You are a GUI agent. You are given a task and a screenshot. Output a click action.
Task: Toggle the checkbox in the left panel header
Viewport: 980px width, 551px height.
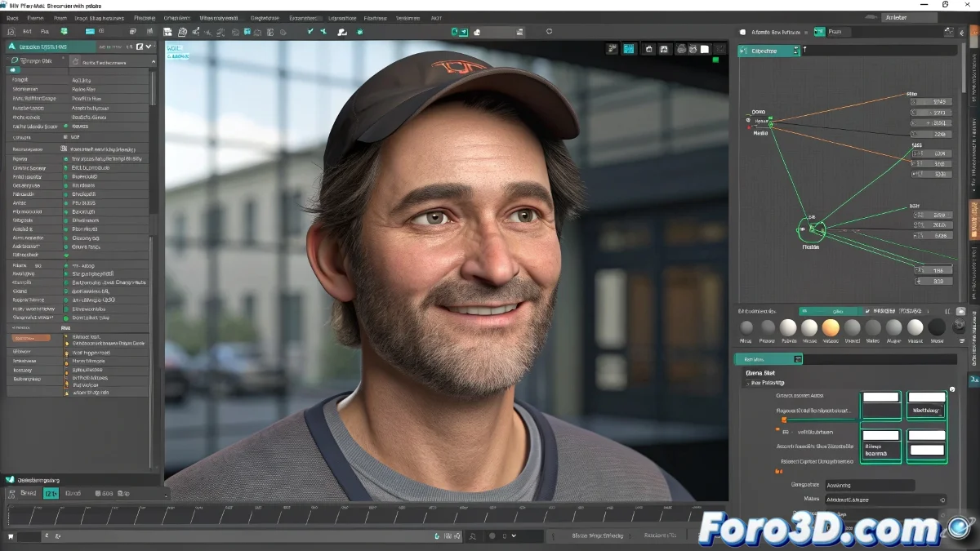click(140, 47)
